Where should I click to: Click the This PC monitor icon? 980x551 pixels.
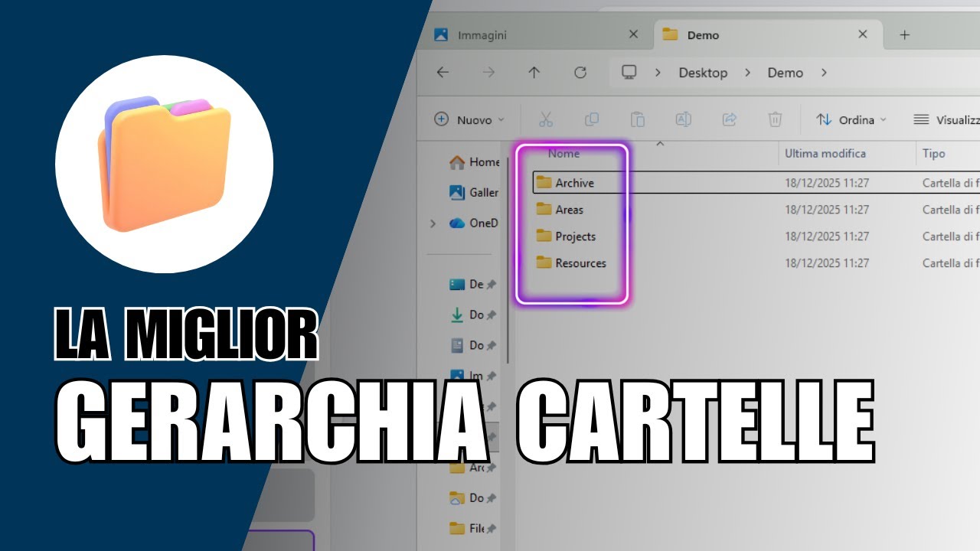coord(629,72)
